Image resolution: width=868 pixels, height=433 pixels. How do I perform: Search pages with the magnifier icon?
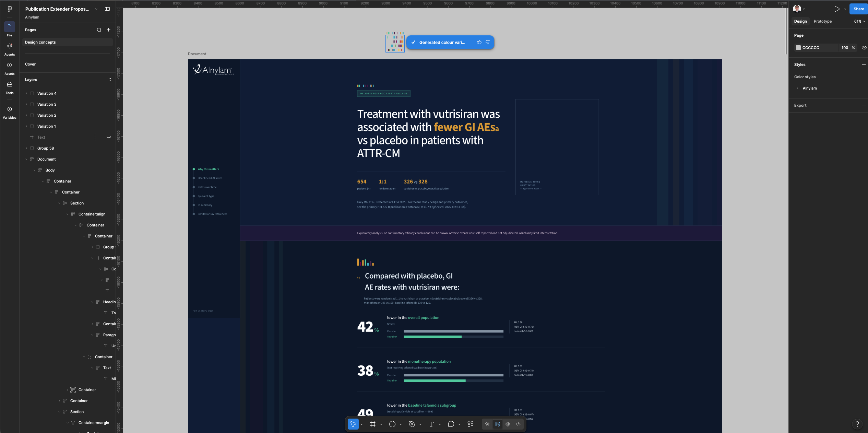pos(99,30)
